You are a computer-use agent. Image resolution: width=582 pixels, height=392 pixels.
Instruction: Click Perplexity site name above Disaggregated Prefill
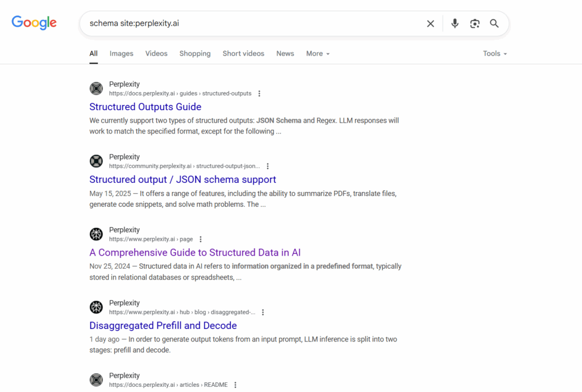124,303
